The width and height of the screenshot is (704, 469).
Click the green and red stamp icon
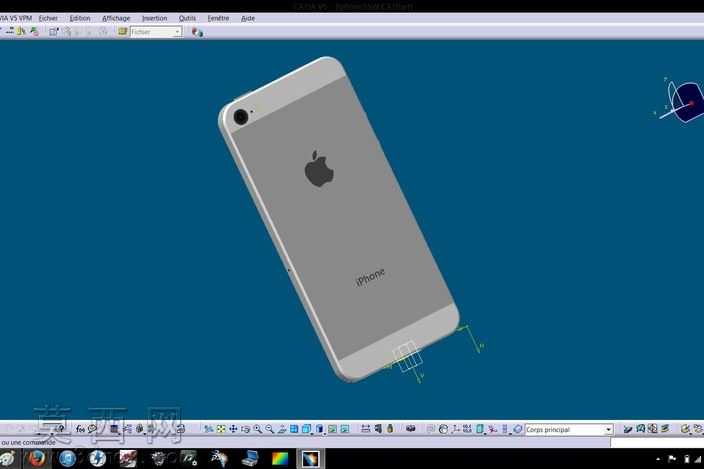34,31
